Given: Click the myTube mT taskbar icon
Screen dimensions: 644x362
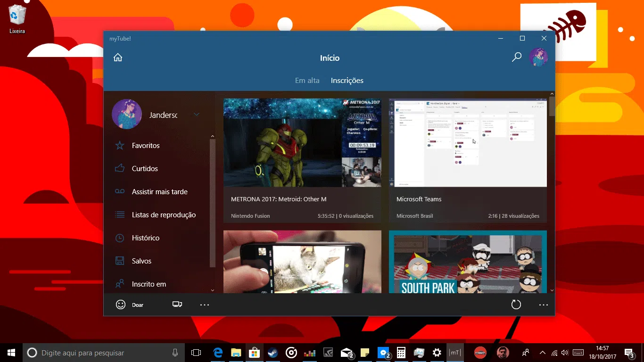Looking at the screenshot, I should tap(455, 353).
